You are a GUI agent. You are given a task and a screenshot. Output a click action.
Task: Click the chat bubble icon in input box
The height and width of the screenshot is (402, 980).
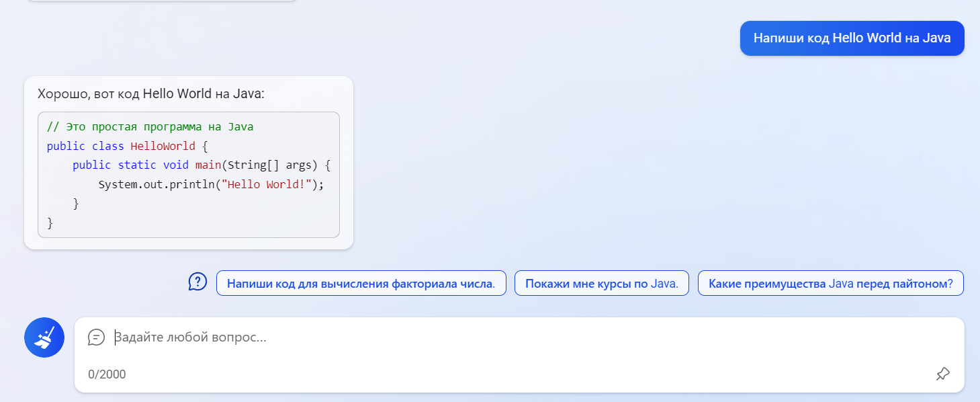tap(97, 337)
